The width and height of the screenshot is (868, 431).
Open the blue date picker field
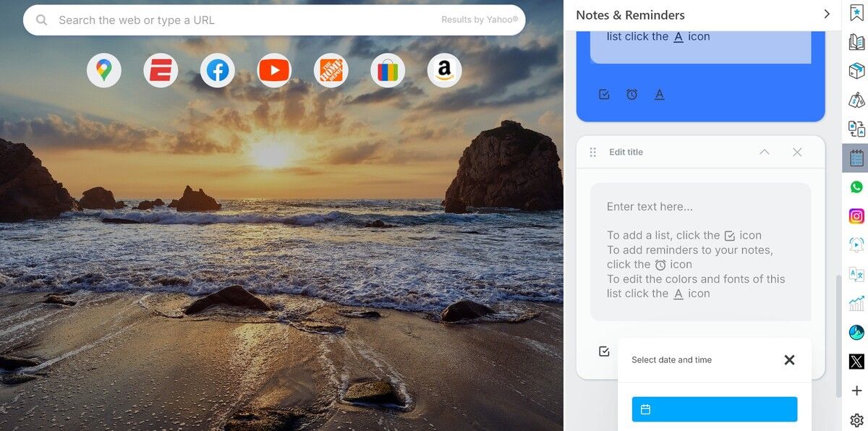click(714, 409)
